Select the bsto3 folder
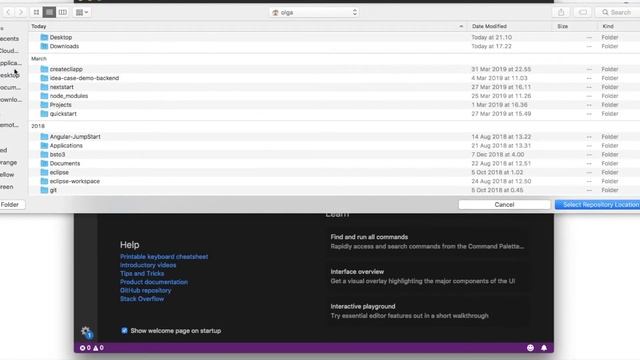 pyautogui.click(x=335, y=155)
